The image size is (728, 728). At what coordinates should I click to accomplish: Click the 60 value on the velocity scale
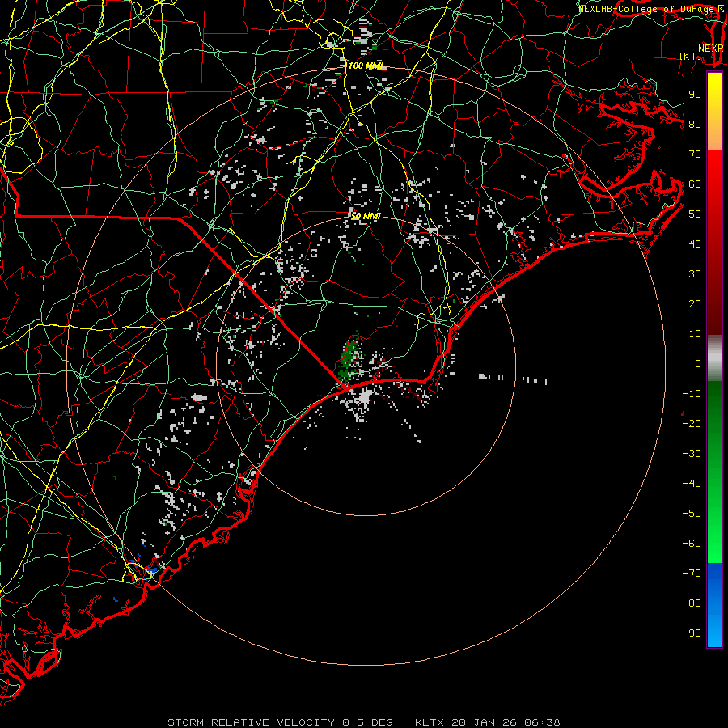pos(695,184)
